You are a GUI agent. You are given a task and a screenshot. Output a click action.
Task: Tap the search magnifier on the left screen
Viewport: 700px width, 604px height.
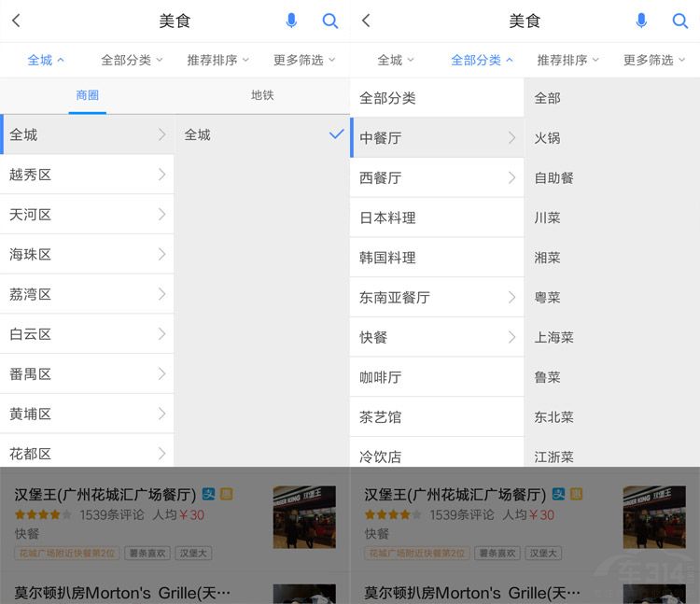330,21
